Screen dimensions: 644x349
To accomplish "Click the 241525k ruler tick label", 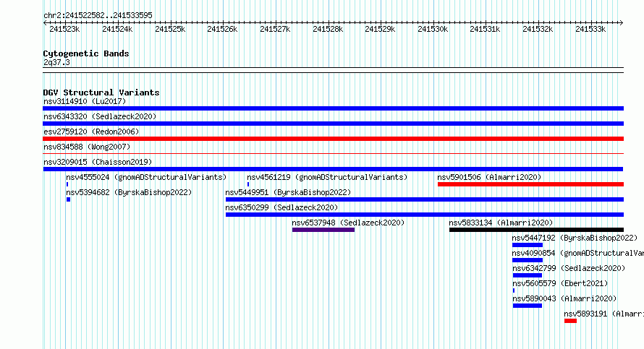I will coord(170,29).
